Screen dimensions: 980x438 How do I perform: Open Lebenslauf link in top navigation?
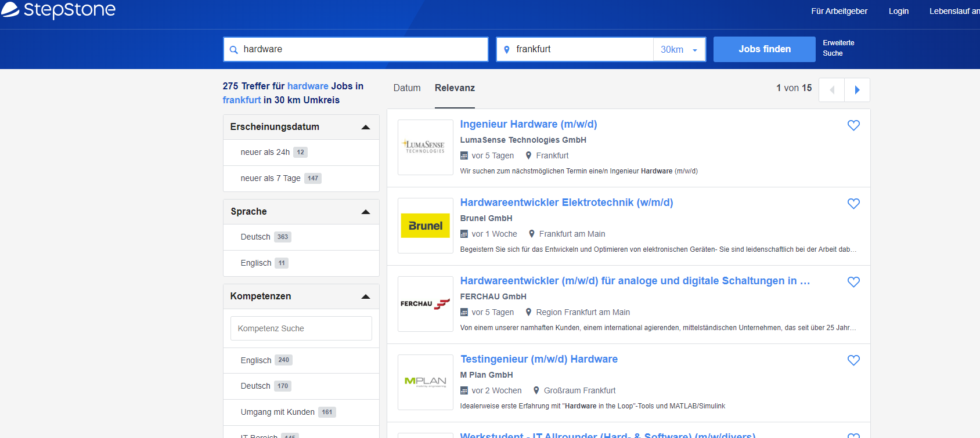tap(954, 11)
